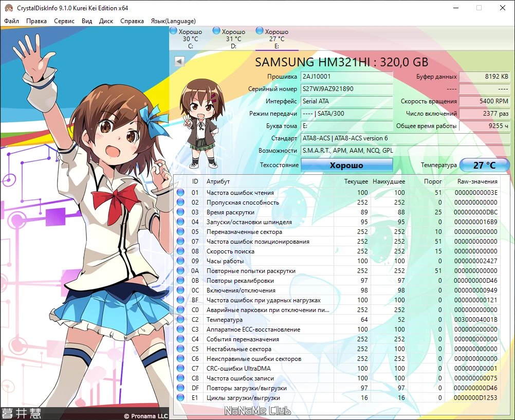
Task: Click the Прошивка field 2AJ10001
Action: click(x=347, y=77)
